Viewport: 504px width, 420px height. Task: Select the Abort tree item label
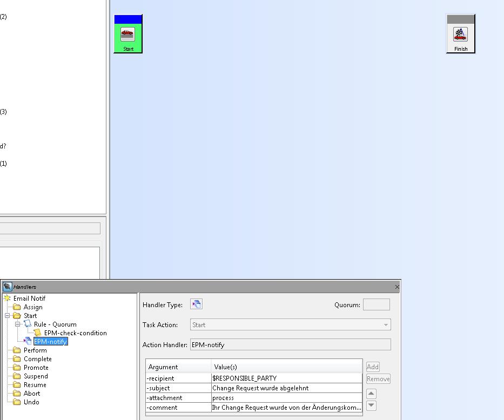click(x=32, y=394)
